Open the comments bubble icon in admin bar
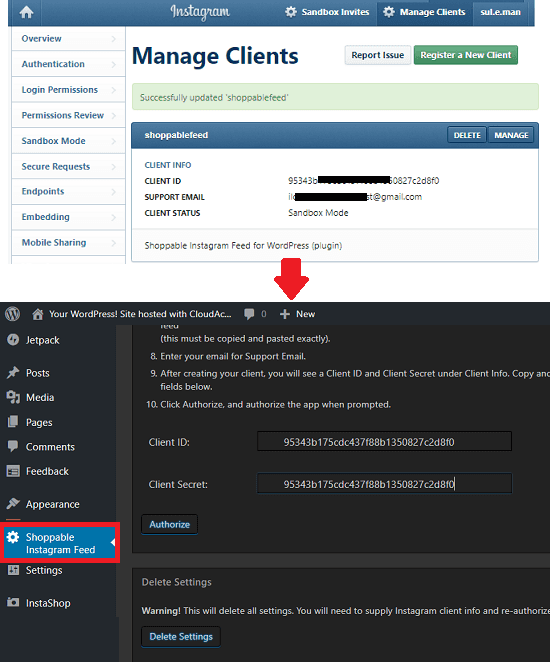This screenshot has width=550, height=664. 249,314
